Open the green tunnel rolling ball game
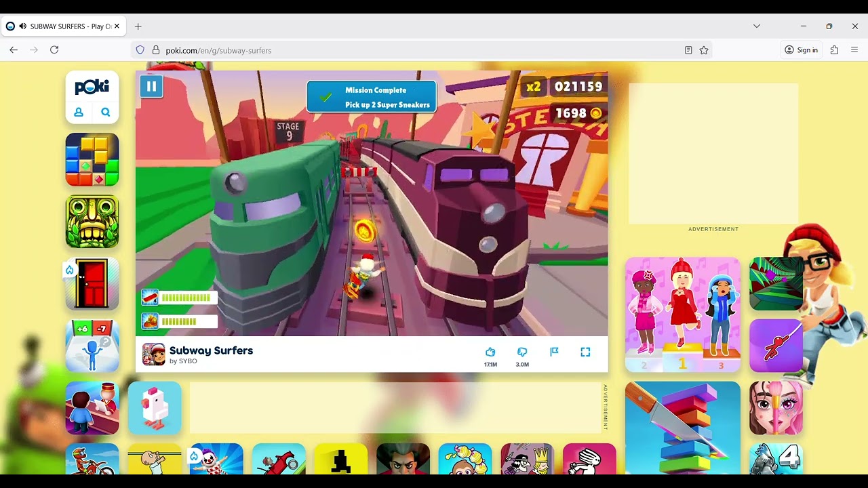This screenshot has width=868, height=488. coord(776,284)
